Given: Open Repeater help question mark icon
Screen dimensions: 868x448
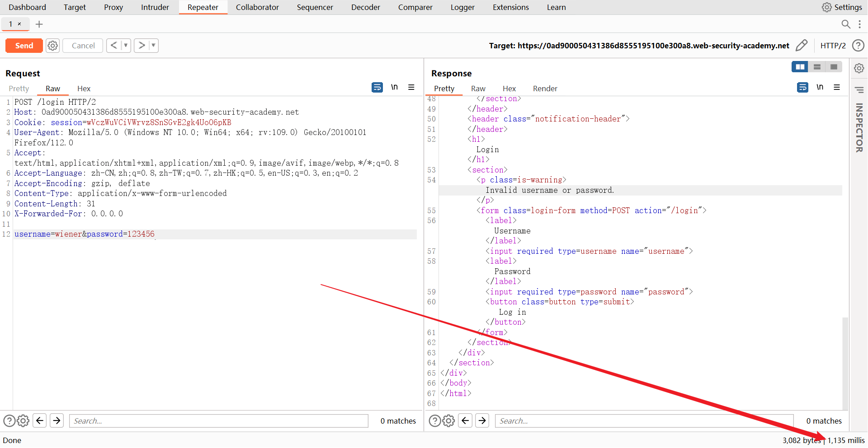Looking at the screenshot, I should pos(858,46).
